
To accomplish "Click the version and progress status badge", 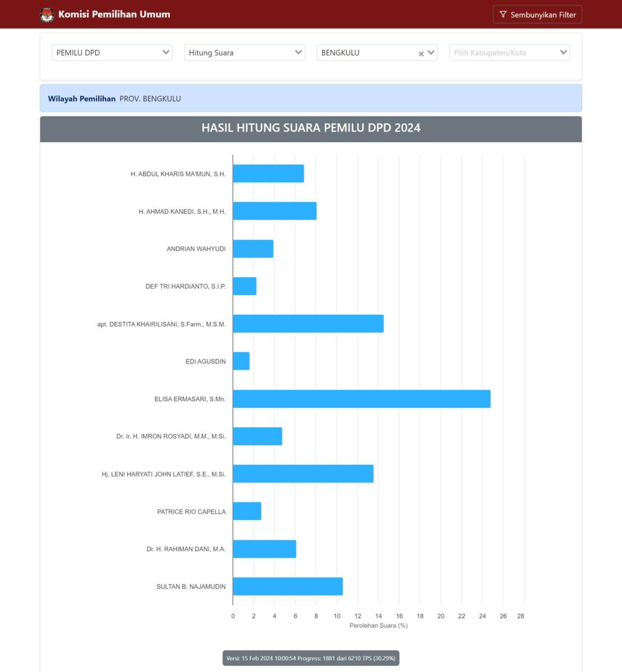I will coord(311,658).
